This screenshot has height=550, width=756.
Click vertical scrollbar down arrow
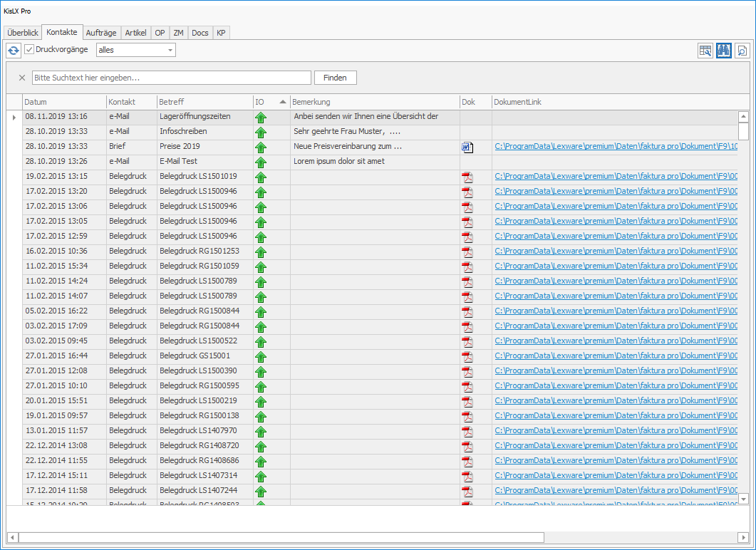pyautogui.click(x=743, y=499)
